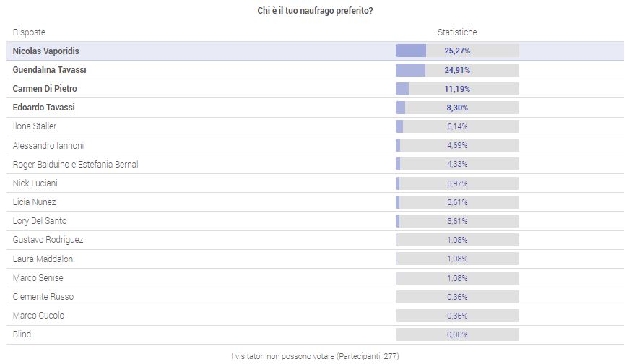Click Roger Balduino e Estefania Bernal
629x364 pixels.
[76, 165]
